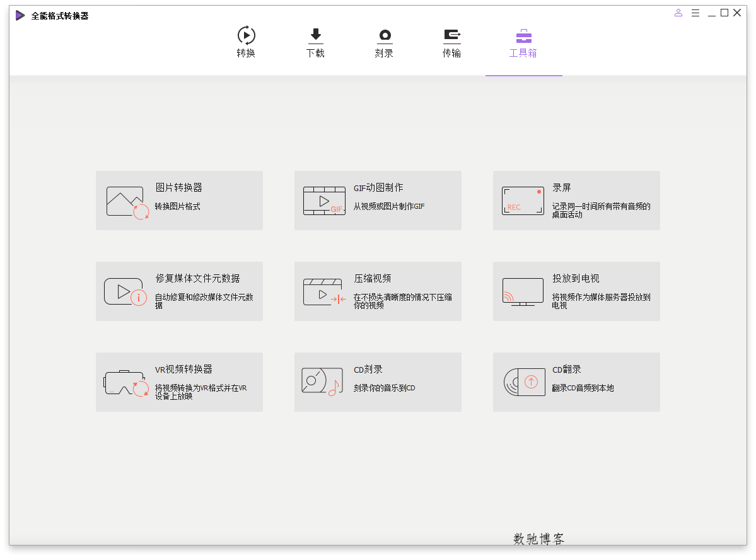Click the 投放到电视 TV cast icon
The height and width of the screenshot is (560, 756).
(x=523, y=292)
